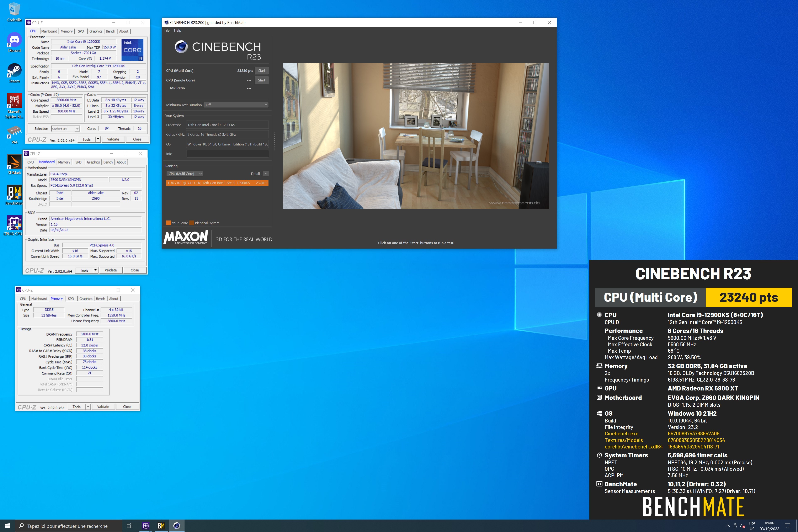The height and width of the screenshot is (532, 798).
Task: Expand the ranking Details dropdown
Action: pyautogui.click(x=266, y=174)
